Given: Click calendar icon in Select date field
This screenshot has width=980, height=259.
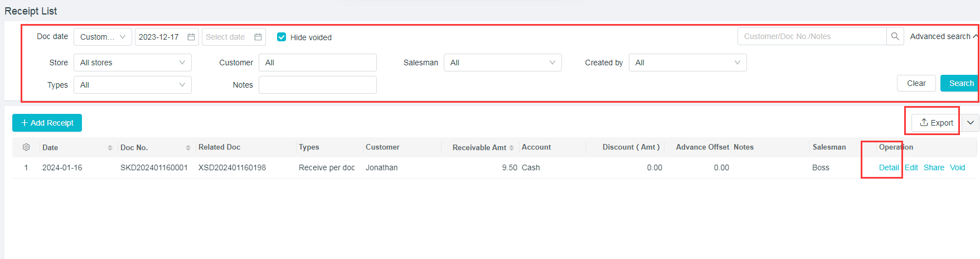Looking at the screenshot, I should [258, 37].
